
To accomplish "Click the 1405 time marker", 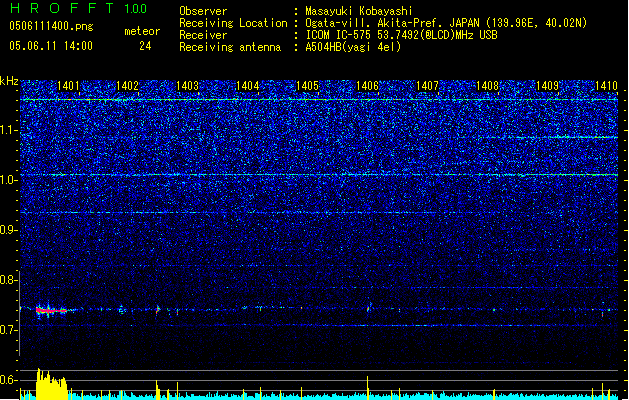I will coord(307,86).
